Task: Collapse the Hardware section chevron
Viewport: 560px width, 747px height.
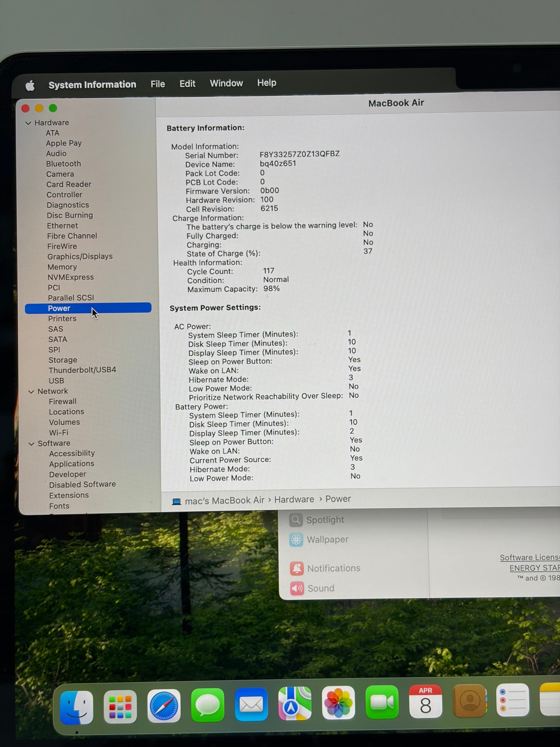Action: (28, 123)
